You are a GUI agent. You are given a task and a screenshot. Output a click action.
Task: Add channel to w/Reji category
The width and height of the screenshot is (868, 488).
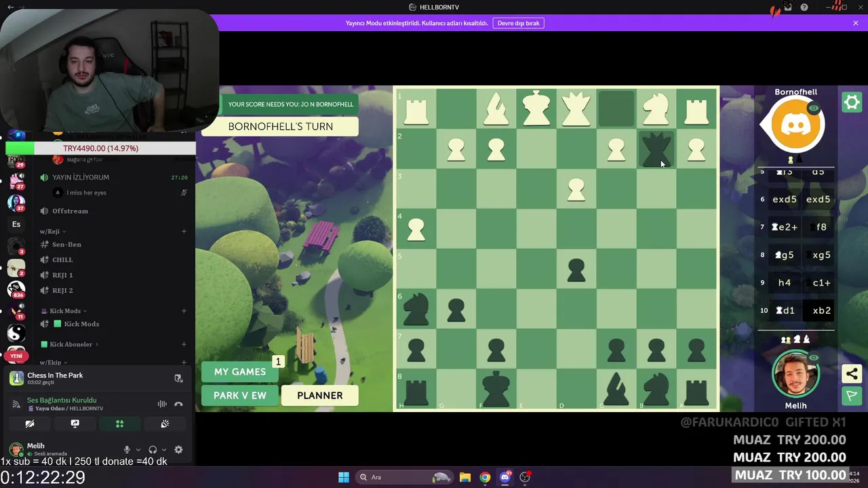click(184, 232)
